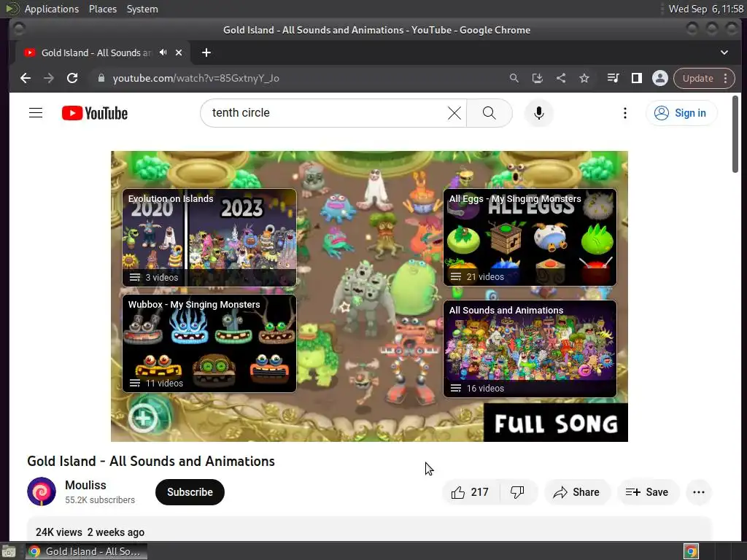Viewport: 747px width, 560px height.
Task: Open Places menu
Action: [102, 9]
